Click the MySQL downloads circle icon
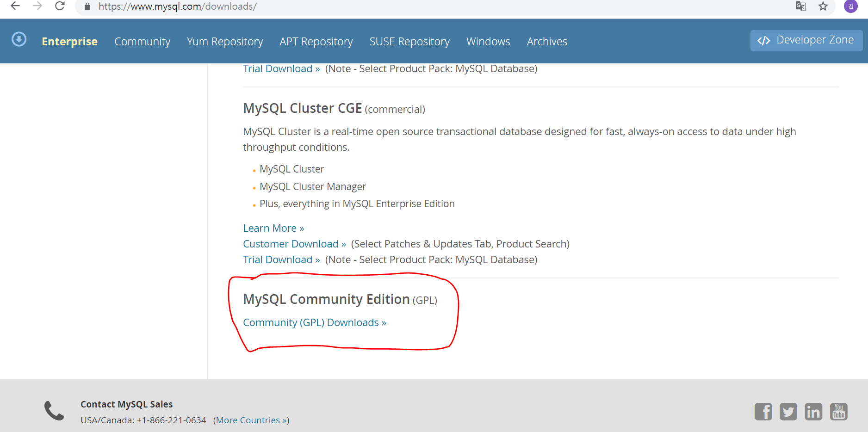The height and width of the screenshot is (432, 868). point(19,39)
